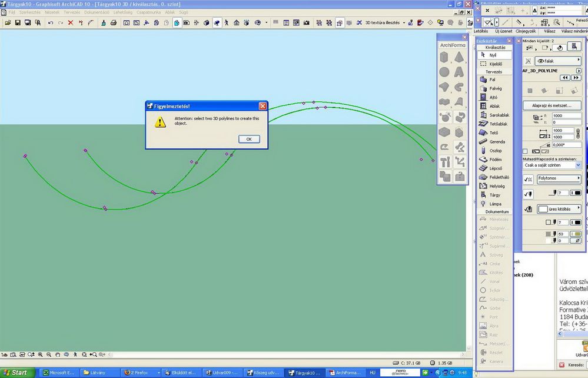This screenshot has height=378, width=588.
Task: Click the red X delete icon
Action: [x=71, y=23]
